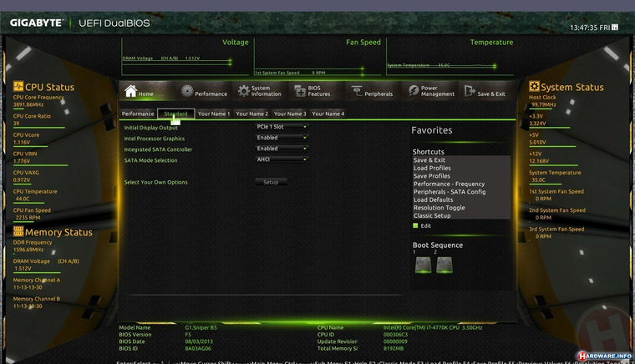Screen dimensions: 635x364
Task: Switch to the Performance sub-tab
Action: [138, 114]
